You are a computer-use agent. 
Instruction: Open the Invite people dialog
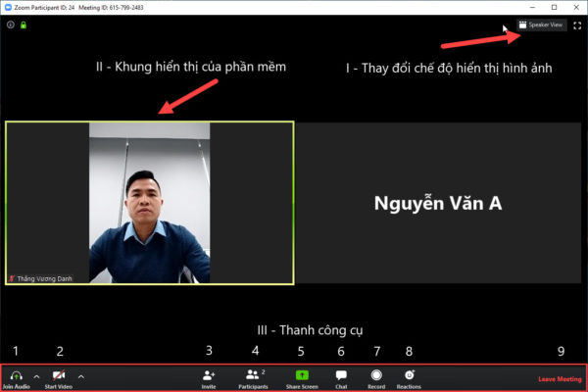pyautogui.click(x=209, y=375)
